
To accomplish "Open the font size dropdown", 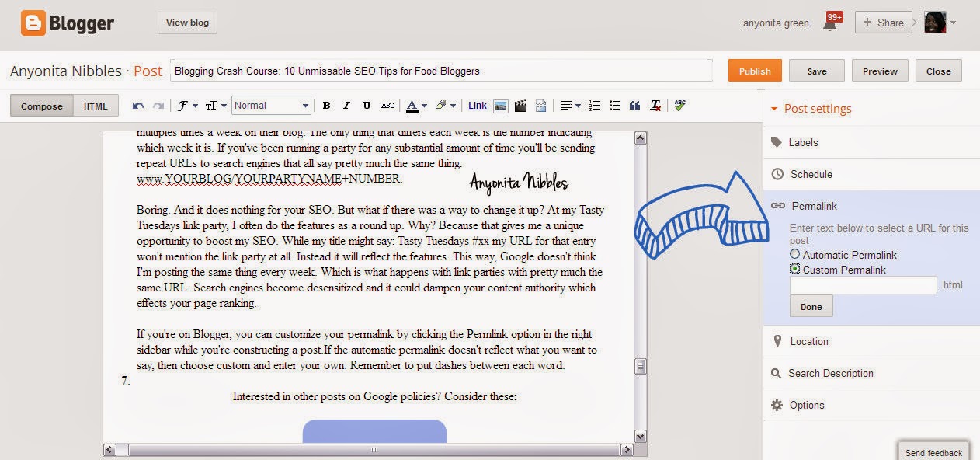I will pos(216,106).
